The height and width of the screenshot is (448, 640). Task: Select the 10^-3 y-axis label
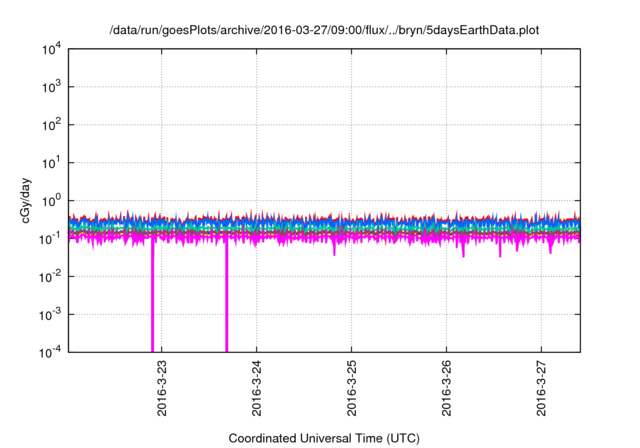point(50,315)
